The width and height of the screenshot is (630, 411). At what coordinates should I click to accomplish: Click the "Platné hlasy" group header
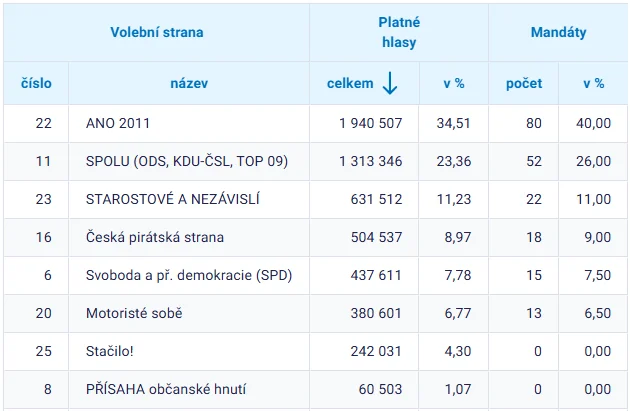click(x=398, y=32)
